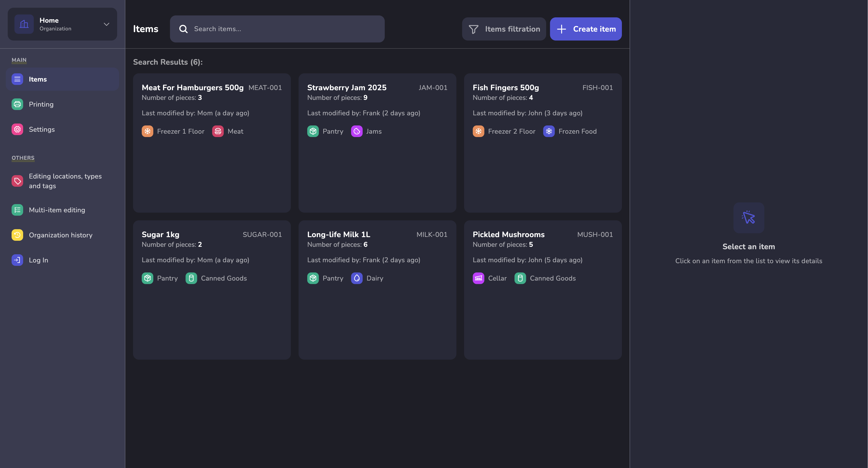Open Printing from the sidebar icon

tap(17, 104)
